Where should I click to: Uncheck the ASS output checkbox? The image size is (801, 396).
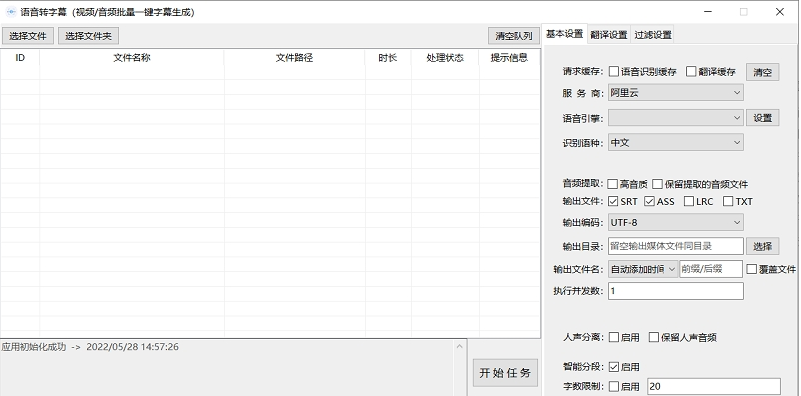point(649,201)
